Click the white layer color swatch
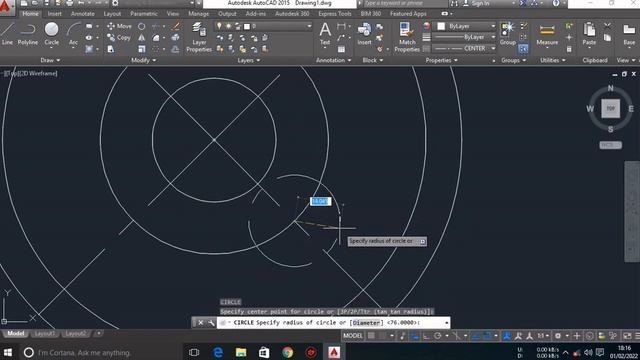The height and width of the screenshot is (360, 640). 247,27
